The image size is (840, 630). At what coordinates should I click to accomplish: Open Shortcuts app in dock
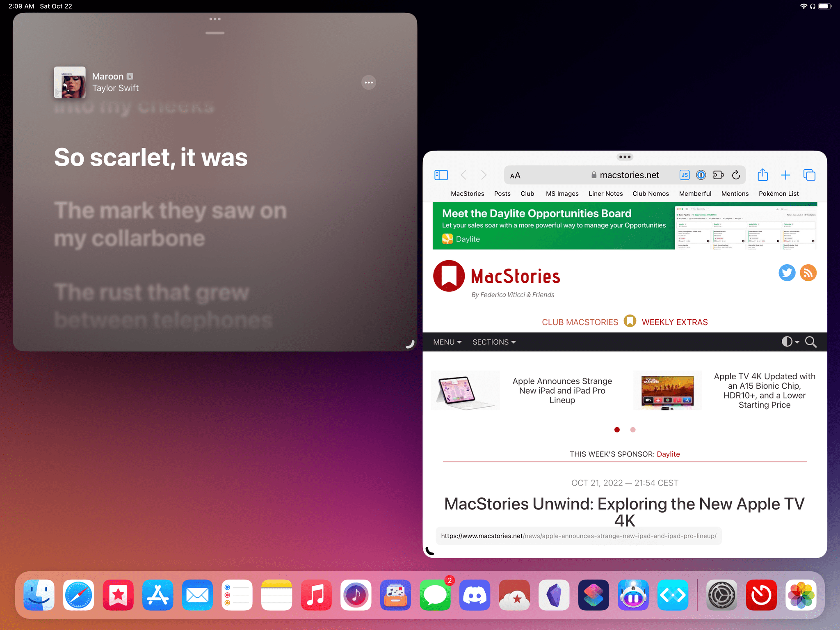(593, 595)
